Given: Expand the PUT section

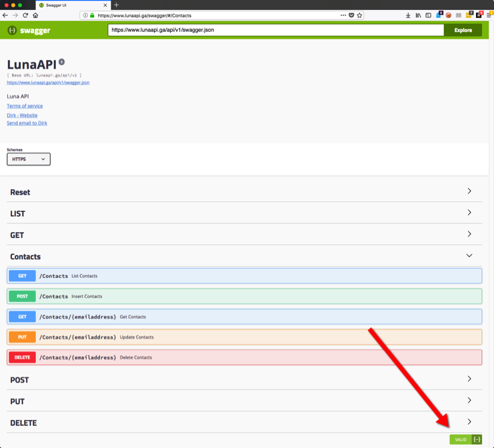Looking at the screenshot, I should pyautogui.click(x=244, y=401).
